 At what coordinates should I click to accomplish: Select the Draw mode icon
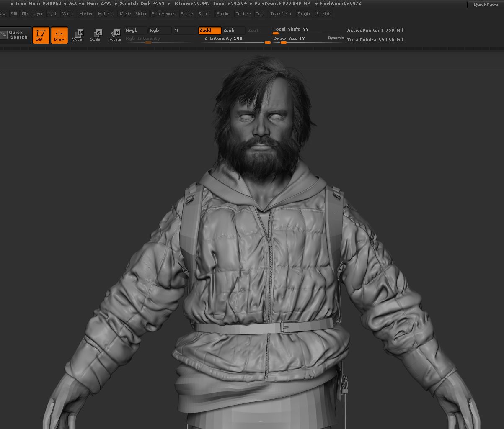pos(59,35)
